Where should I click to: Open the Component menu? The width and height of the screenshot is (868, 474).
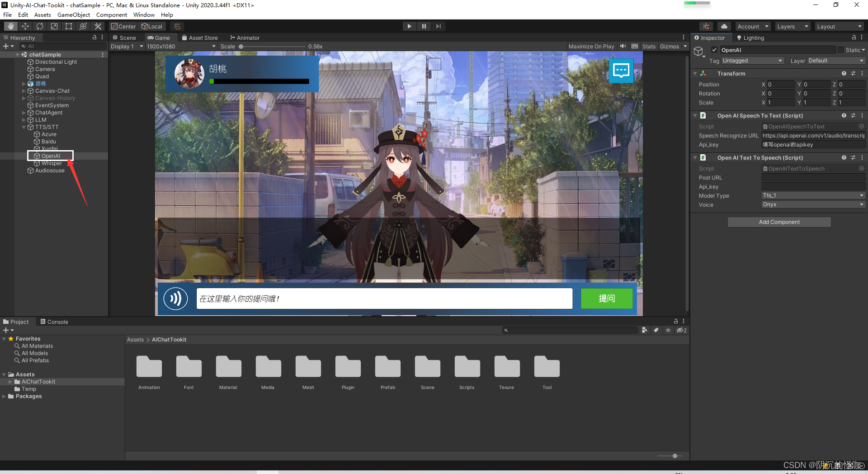(112, 14)
